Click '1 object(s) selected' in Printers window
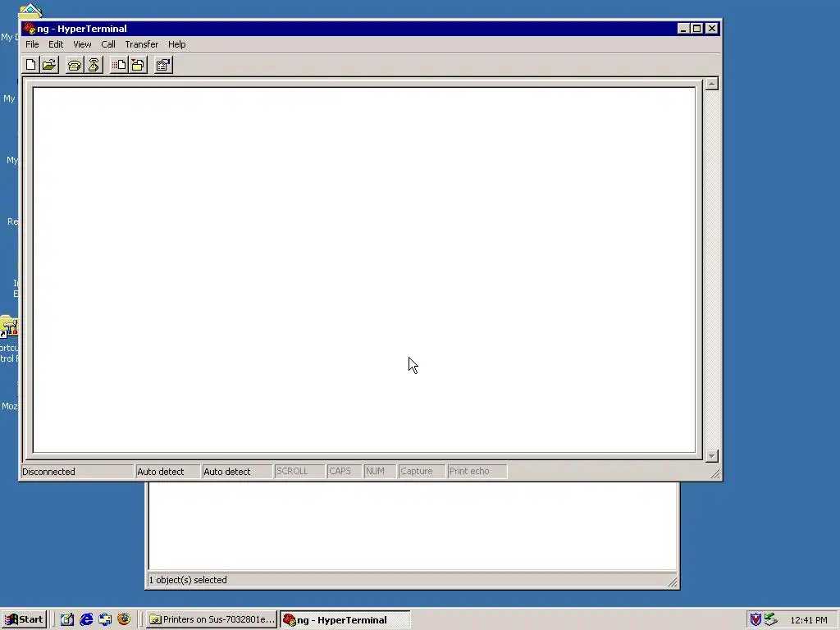The width and height of the screenshot is (840, 630). point(188,580)
